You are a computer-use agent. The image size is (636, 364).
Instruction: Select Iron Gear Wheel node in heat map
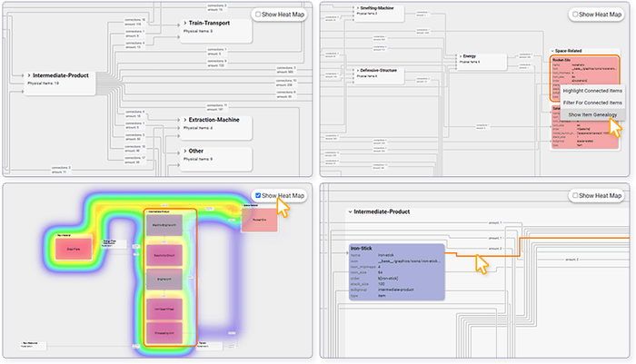point(164,309)
